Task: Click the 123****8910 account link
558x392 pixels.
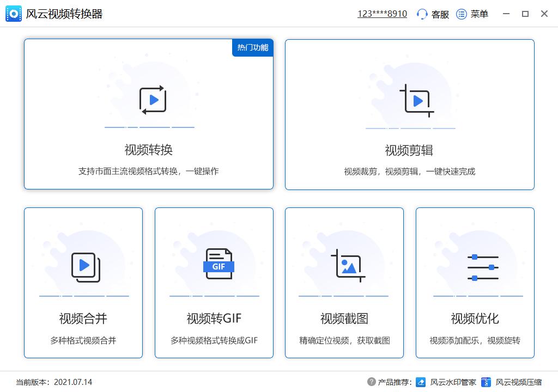Action: tap(381, 13)
